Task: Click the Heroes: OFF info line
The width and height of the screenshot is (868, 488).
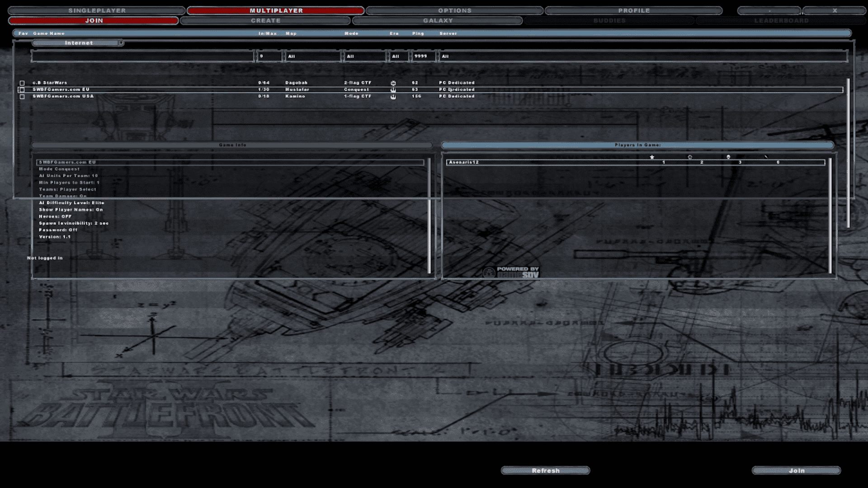Action: tap(55, 216)
